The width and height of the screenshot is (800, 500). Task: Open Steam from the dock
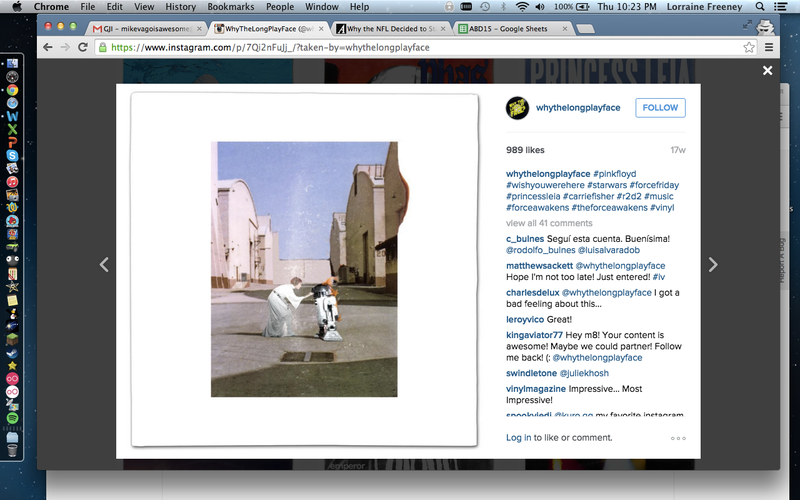(x=12, y=353)
